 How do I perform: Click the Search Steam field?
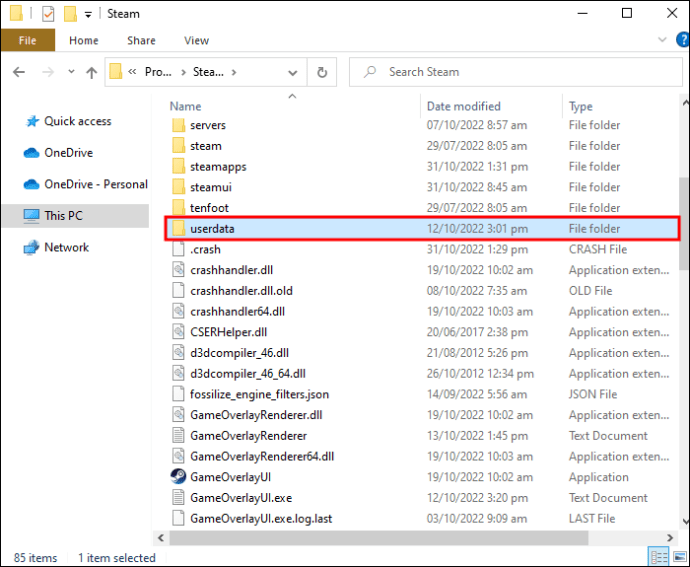click(x=516, y=72)
